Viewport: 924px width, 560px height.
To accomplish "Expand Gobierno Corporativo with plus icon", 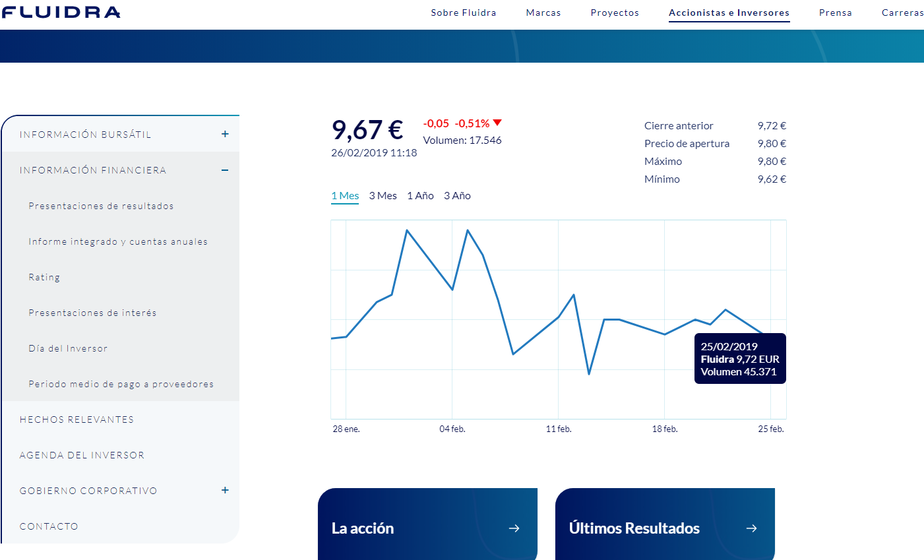I will coord(225,490).
